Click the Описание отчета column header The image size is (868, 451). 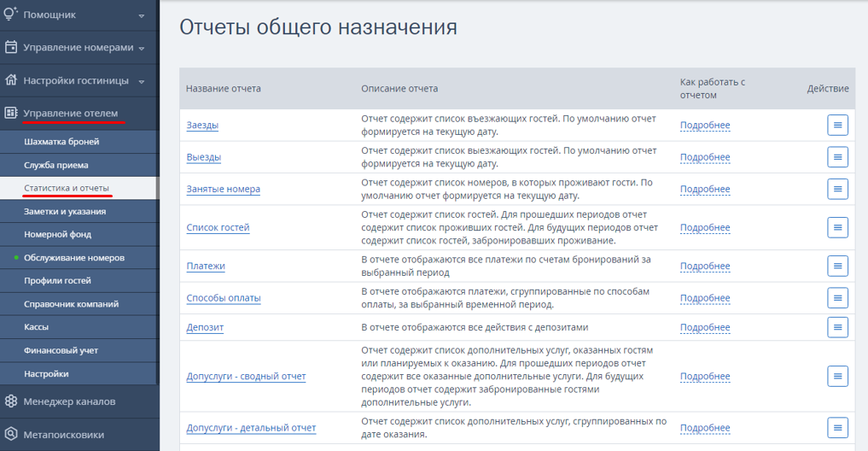coord(399,89)
